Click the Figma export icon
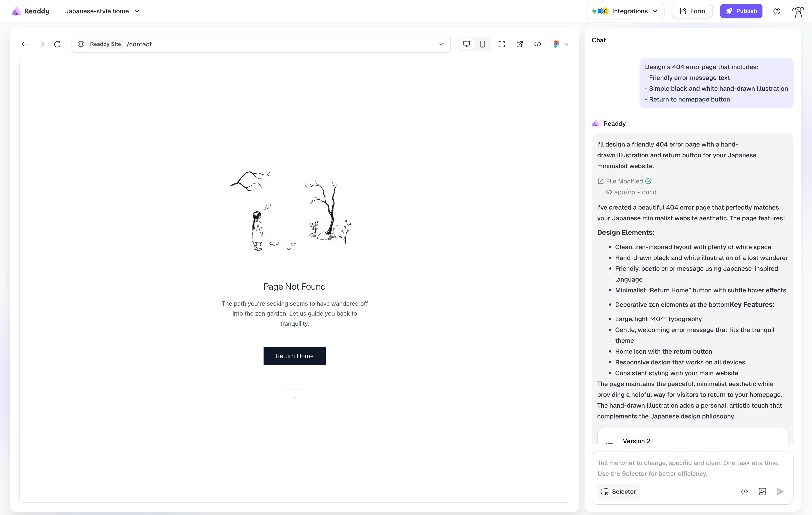The width and height of the screenshot is (812, 515). 556,44
